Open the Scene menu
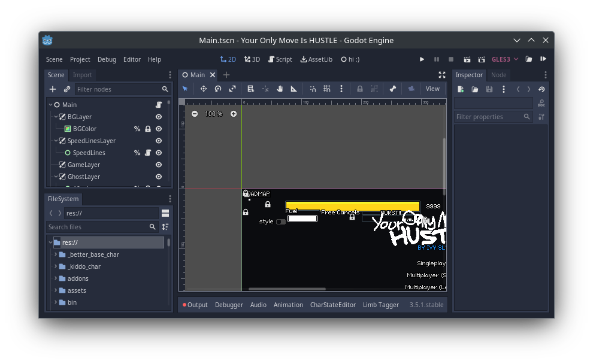 pos(54,59)
